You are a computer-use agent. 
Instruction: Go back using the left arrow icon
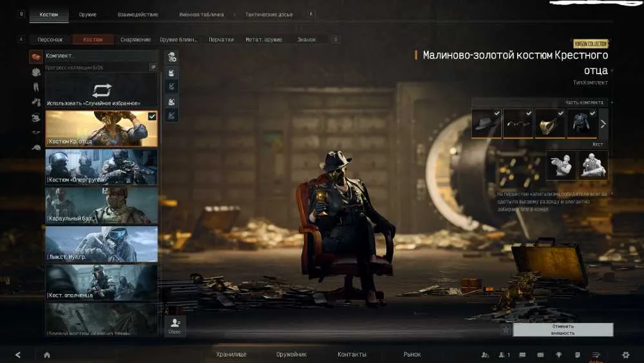coord(17,355)
